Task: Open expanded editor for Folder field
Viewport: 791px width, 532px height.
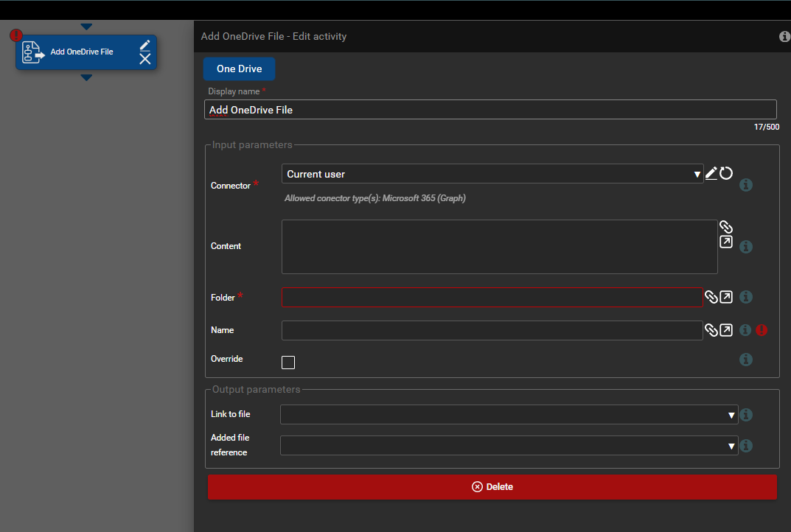Action: 726,297
